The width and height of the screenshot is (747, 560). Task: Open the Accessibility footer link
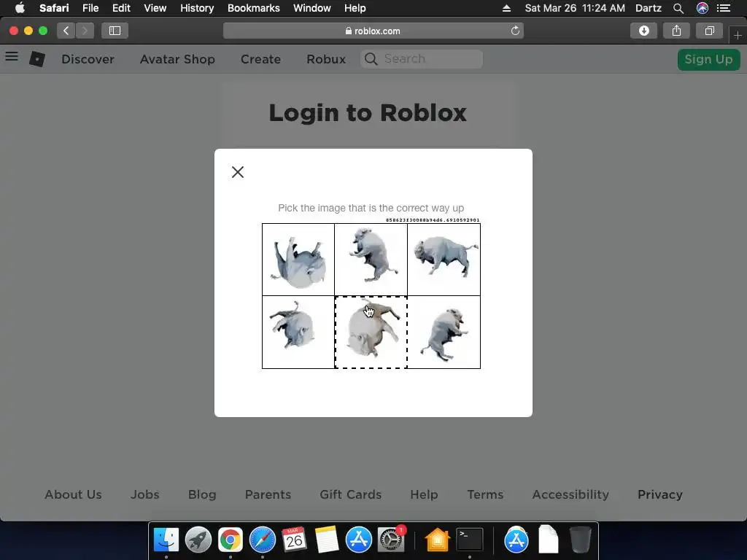(x=570, y=494)
